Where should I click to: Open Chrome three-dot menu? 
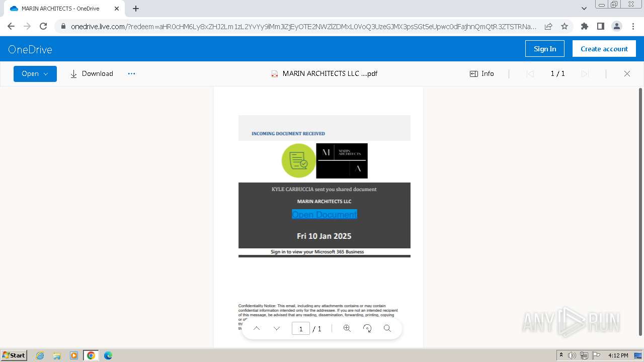(632, 26)
